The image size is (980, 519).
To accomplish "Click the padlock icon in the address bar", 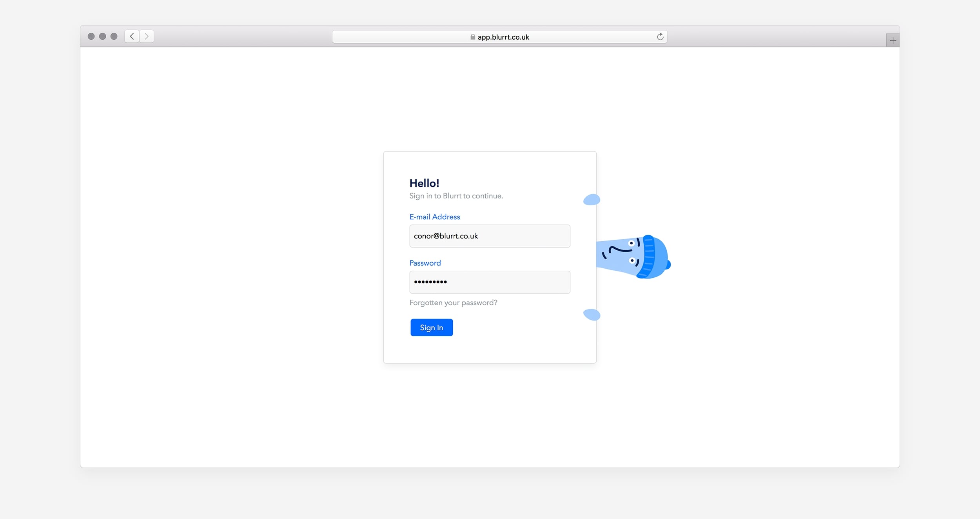I will tap(473, 37).
